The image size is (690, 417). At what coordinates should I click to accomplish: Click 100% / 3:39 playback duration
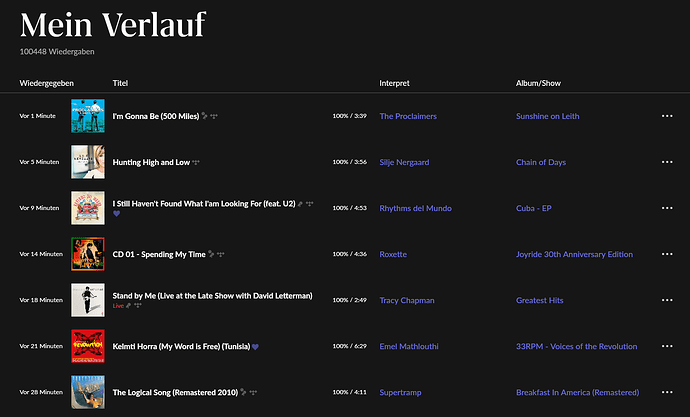point(349,116)
